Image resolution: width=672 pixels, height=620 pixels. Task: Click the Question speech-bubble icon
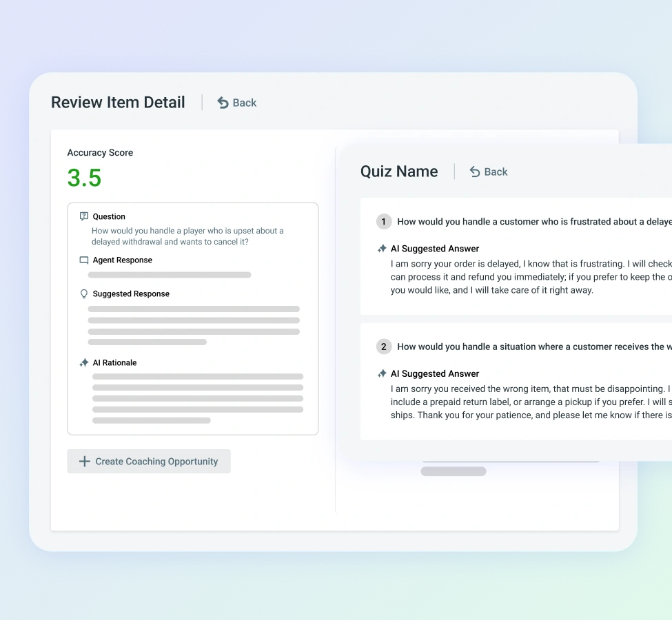click(84, 216)
